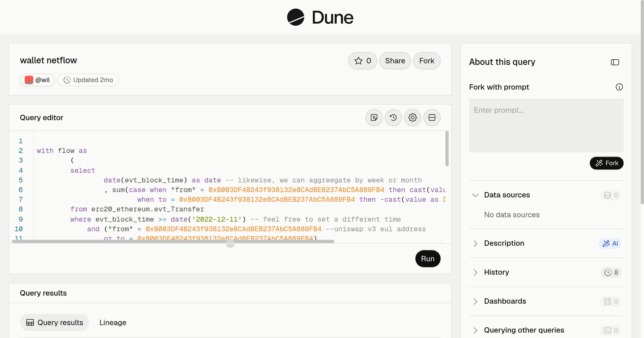This screenshot has width=644, height=338.
Task: Click the 'wallet netflow' query title
Action: click(48, 60)
